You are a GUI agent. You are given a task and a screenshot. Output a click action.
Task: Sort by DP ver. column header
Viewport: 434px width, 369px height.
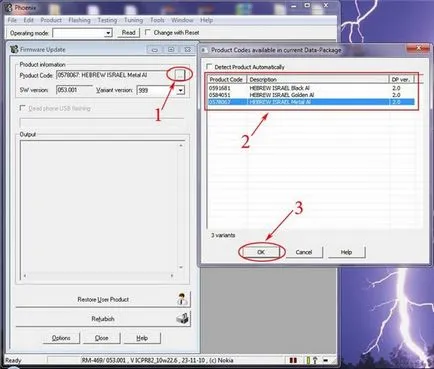[401, 80]
